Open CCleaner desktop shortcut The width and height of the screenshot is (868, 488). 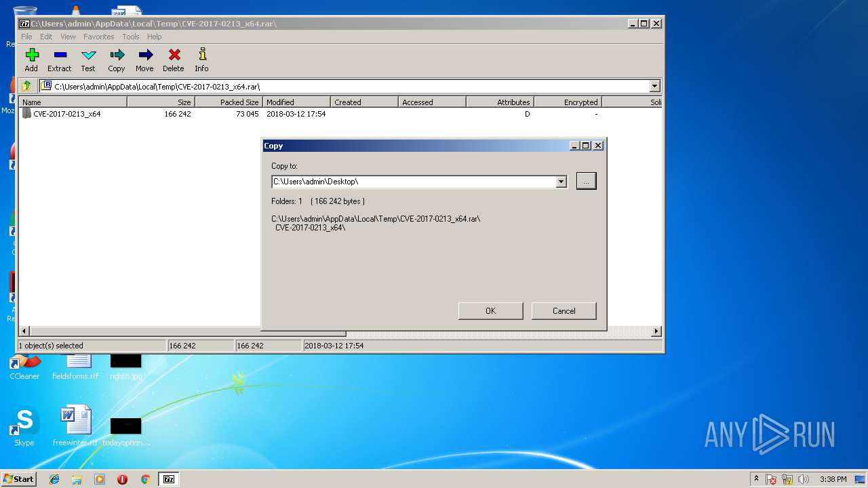pos(24,367)
